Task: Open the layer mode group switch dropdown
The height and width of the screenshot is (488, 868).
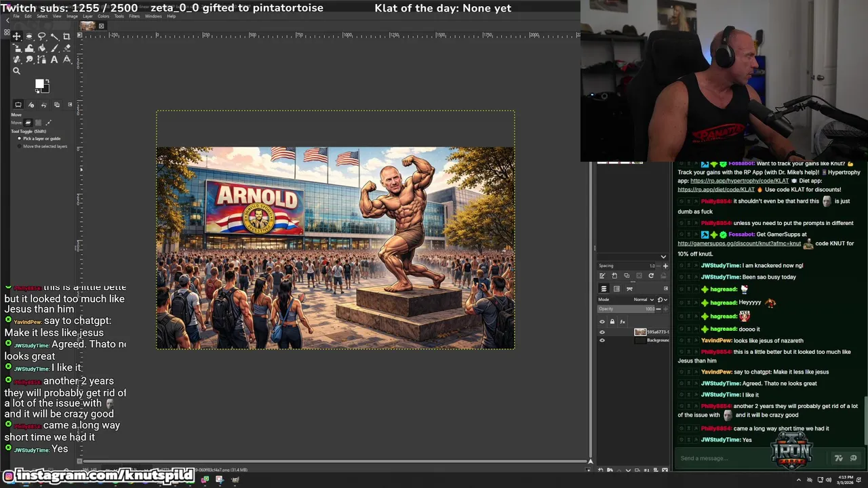Action: tap(663, 300)
